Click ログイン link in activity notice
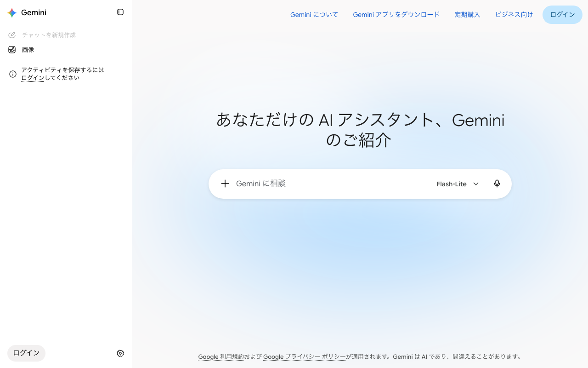 (33, 78)
